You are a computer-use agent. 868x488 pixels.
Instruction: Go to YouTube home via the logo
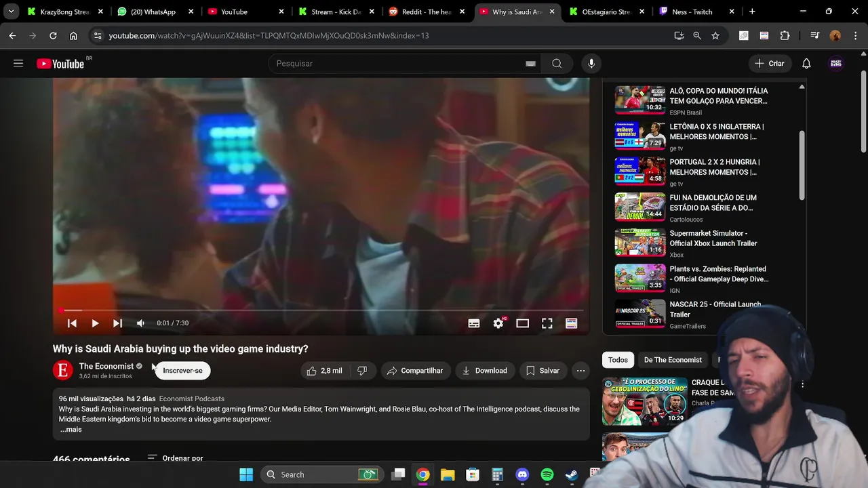pyautogui.click(x=60, y=64)
